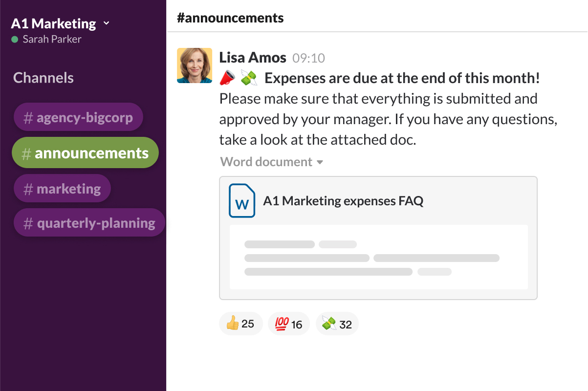The width and height of the screenshot is (588, 391).
Task: Click the Word document file icon
Action: 241,201
